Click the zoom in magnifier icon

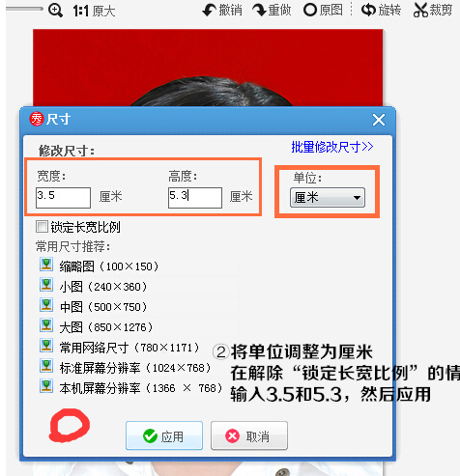55,11
